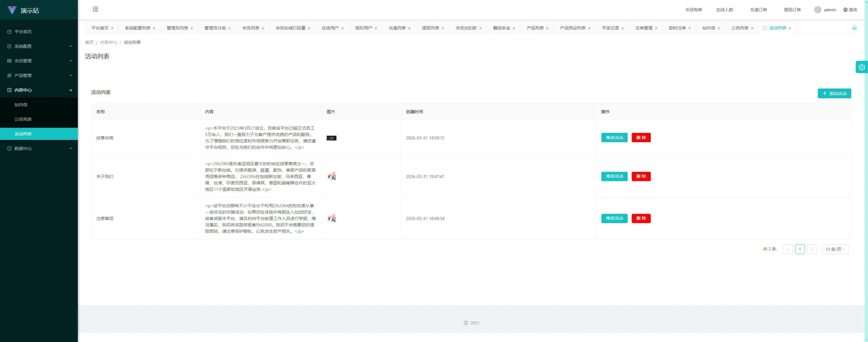Click the refresh icon on 活动列表 tab
Screen dimensions: 868x342
click(x=764, y=28)
